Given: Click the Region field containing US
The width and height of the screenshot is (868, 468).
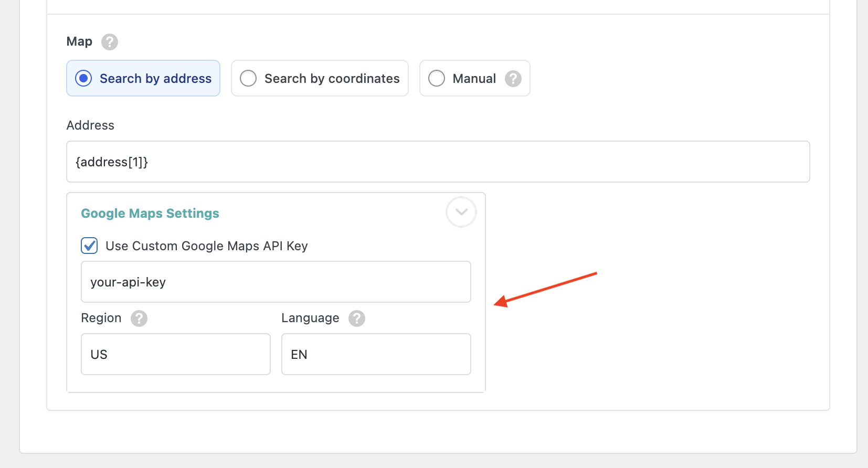Looking at the screenshot, I should [x=175, y=354].
